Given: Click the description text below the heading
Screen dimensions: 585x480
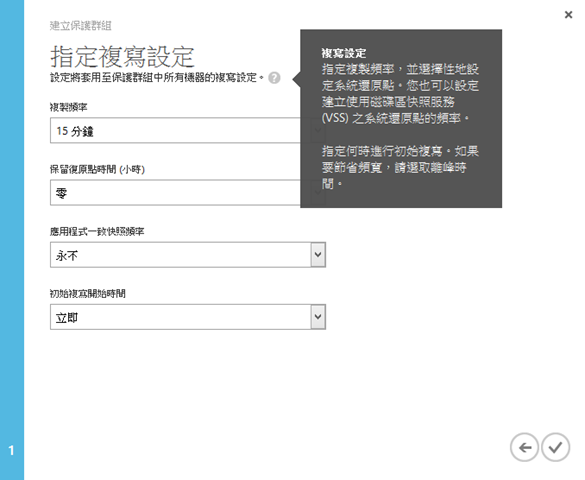Looking at the screenshot, I should tap(157, 78).
